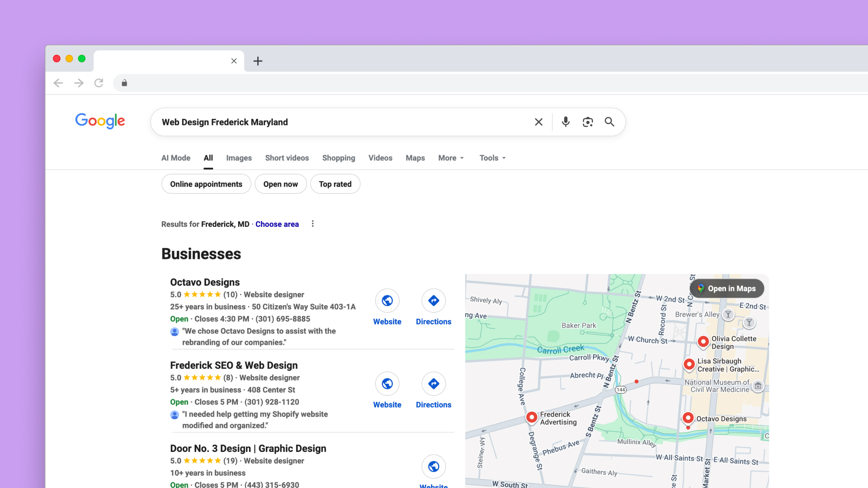Click the Choose area link
The height and width of the screenshot is (488, 868).
point(277,224)
